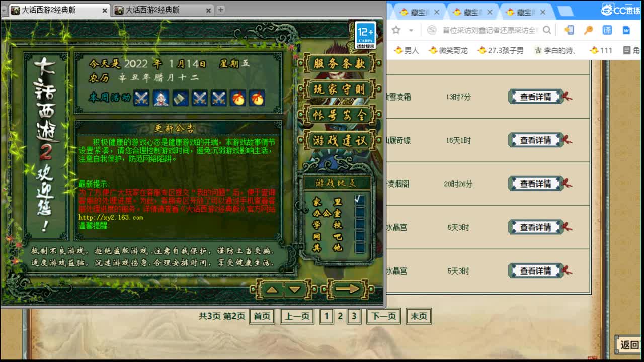Open the 服务条款 button

click(x=339, y=64)
